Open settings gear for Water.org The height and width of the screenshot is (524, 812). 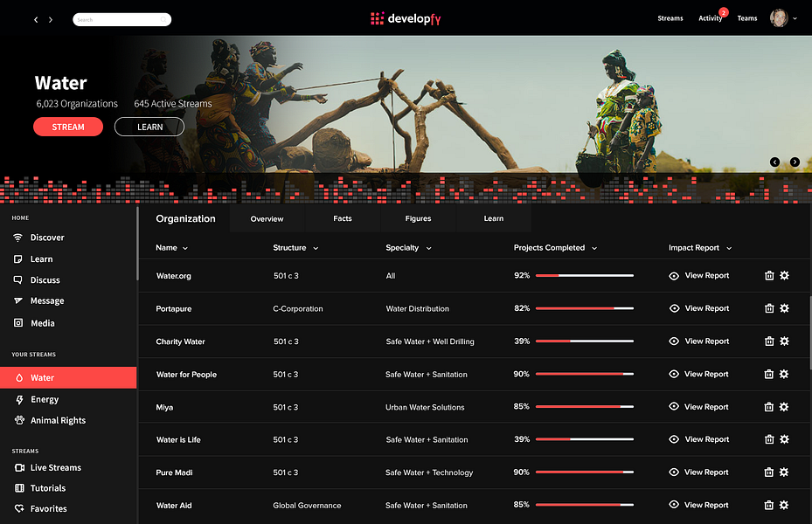pyautogui.click(x=784, y=276)
